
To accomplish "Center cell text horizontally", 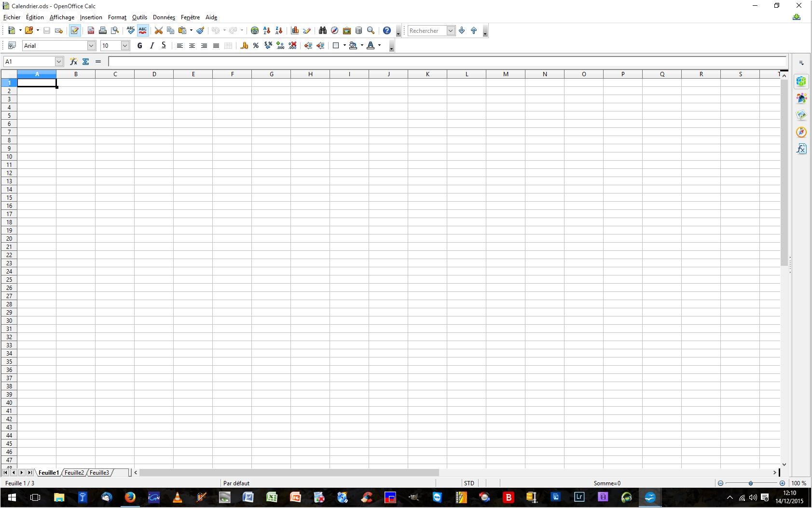I will coord(192,45).
